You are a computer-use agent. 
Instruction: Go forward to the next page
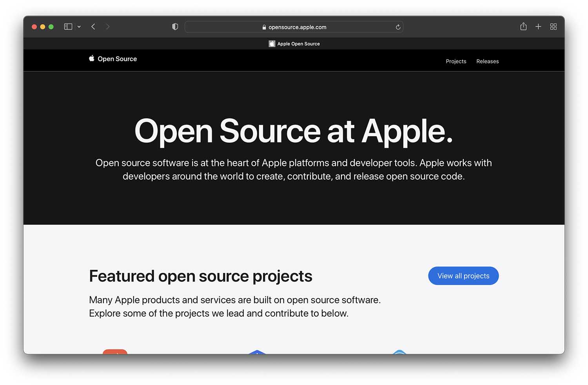pos(108,27)
